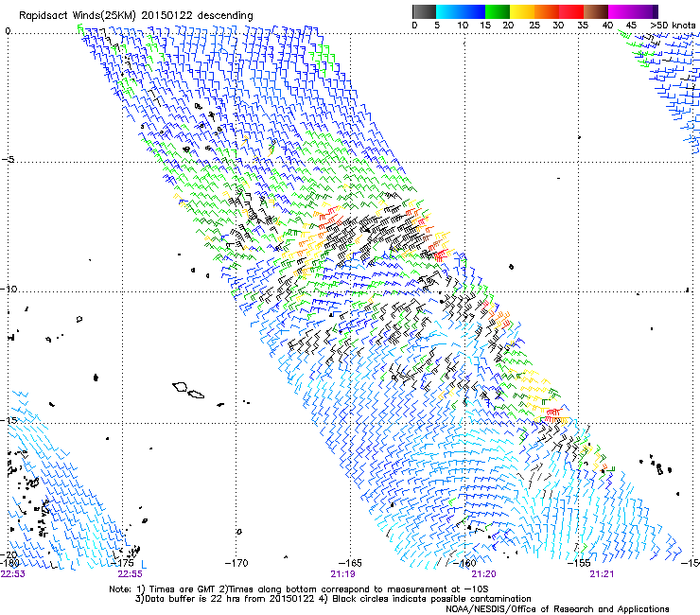Viewport: 700px width, 615px height.
Task: Click the '-15' latitude label on left axis
Action: (9, 420)
